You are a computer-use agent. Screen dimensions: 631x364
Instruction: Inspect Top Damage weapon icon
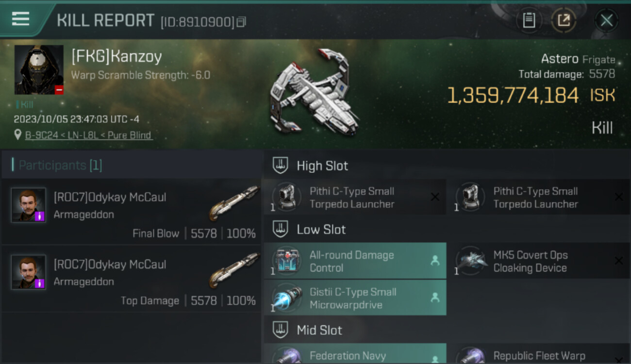tap(234, 270)
